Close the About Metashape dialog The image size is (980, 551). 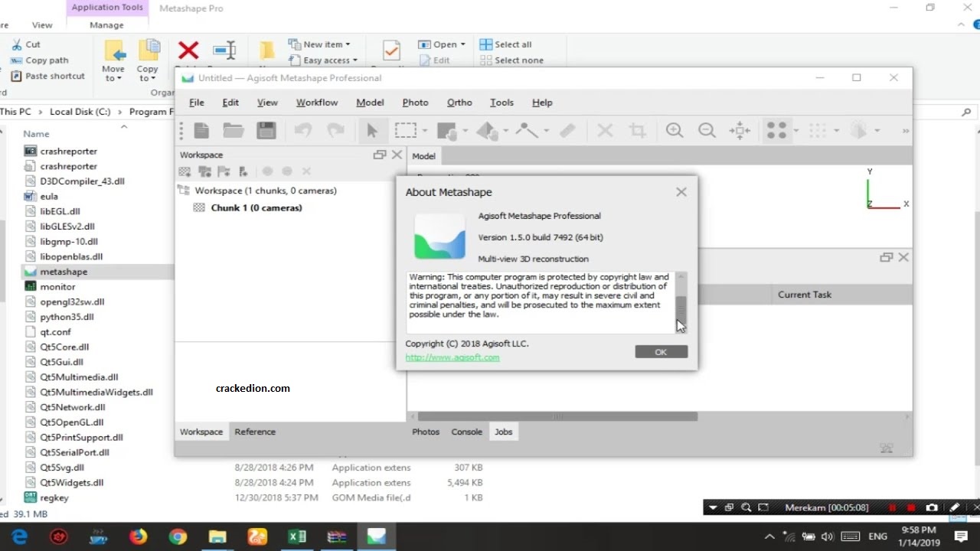[681, 192]
